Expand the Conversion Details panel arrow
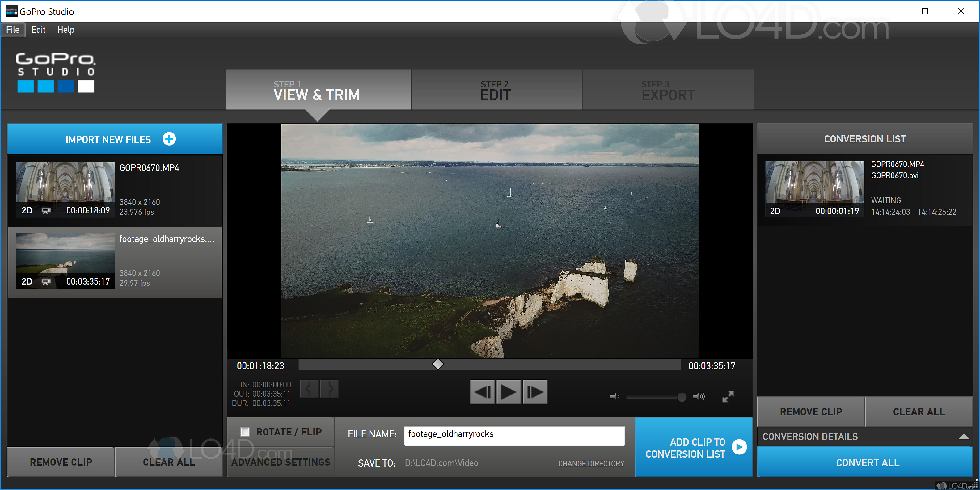Viewport: 980px width, 490px height. click(x=963, y=437)
